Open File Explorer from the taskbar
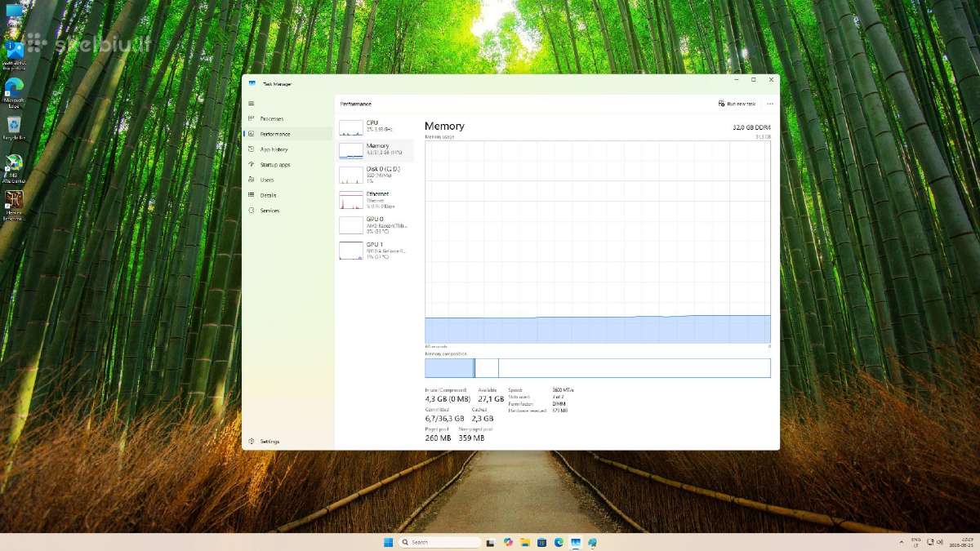Viewport: 980px width, 551px height. [525, 542]
